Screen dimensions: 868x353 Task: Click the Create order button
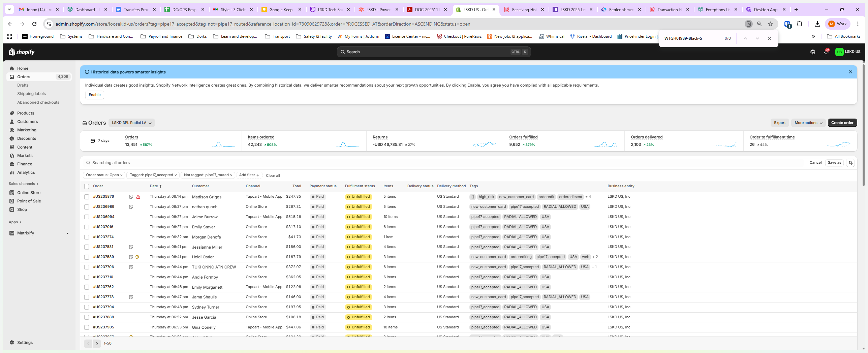[842, 123]
